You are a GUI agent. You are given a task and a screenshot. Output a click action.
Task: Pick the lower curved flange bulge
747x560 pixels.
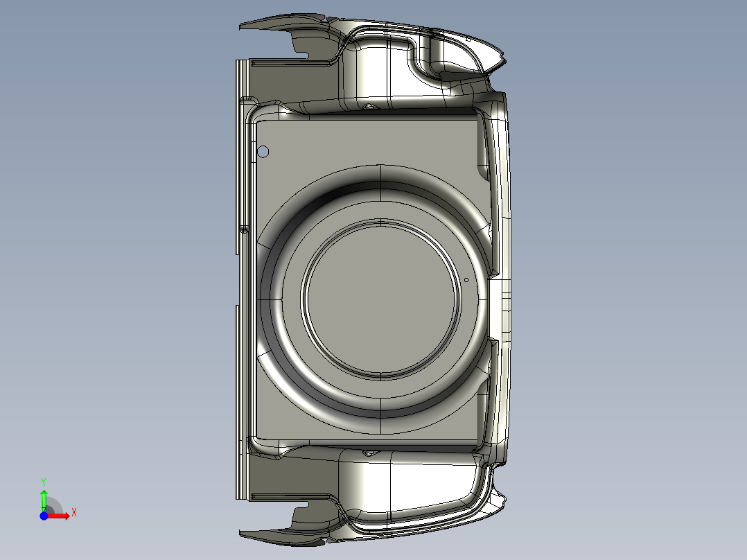click(388, 485)
